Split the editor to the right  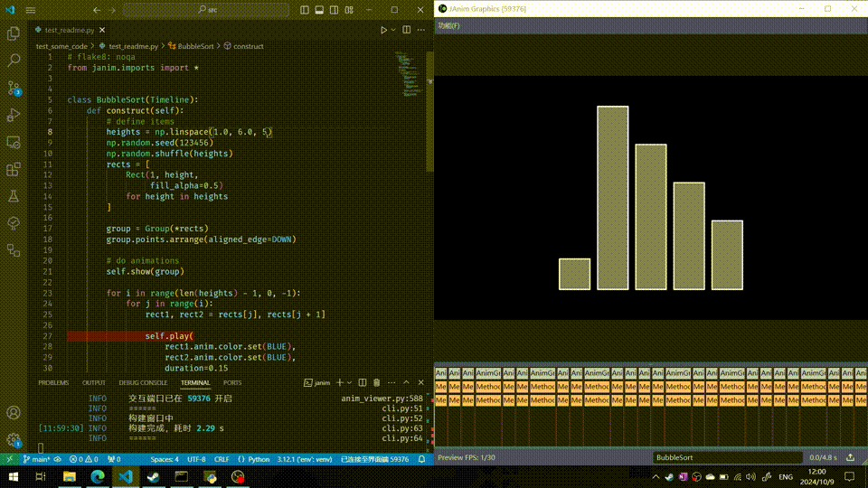click(406, 30)
